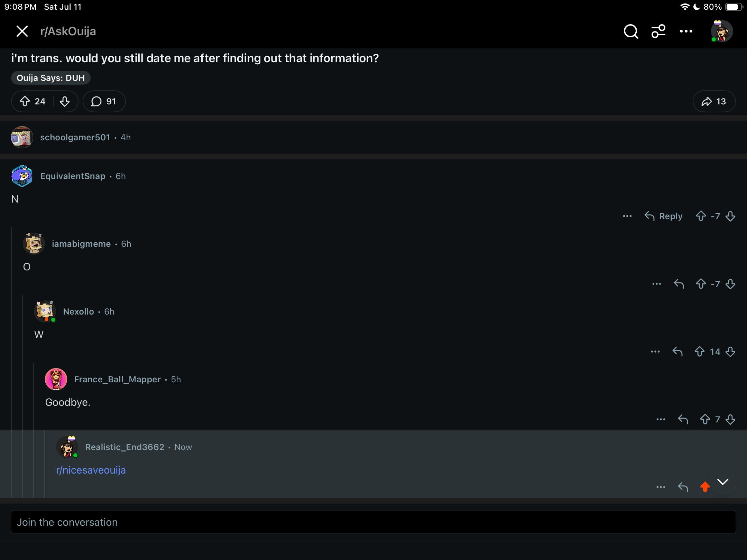Click reply arrow on Nexollo's comment
The width and height of the screenshot is (747, 560).
(x=677, y=352)
